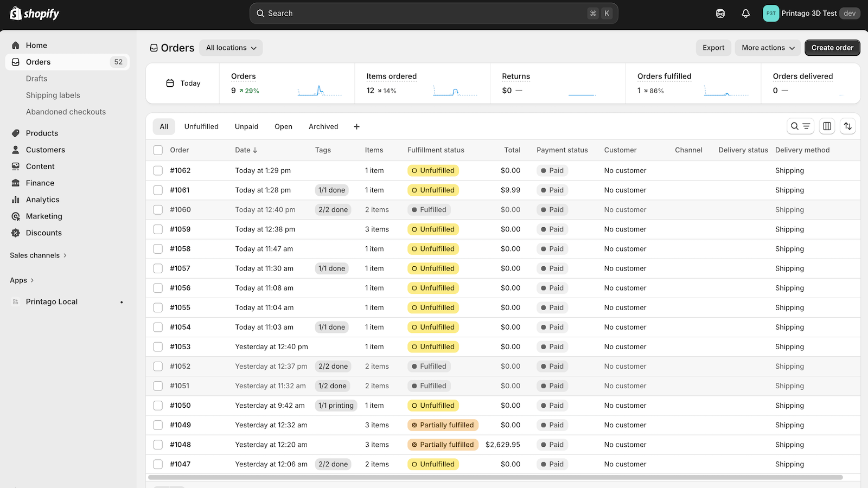Open the Marketing section
Viewport: 868px width, 488px height.
pyautogui.click(x=43, y=216)
